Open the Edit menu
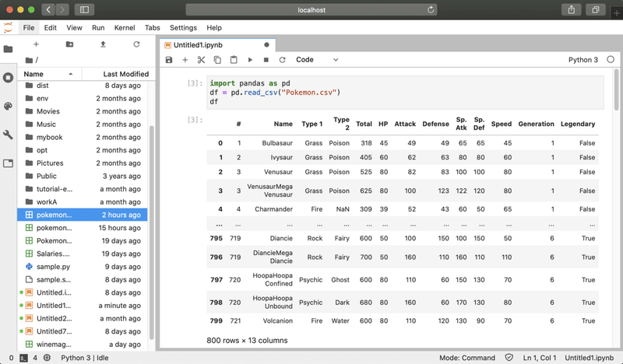This screenshot has height=364, width=623. pos(50,28)
